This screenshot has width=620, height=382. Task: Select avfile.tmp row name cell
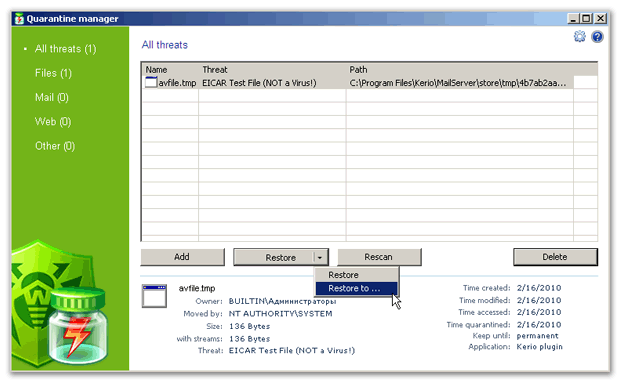click(x=177, y=83)
